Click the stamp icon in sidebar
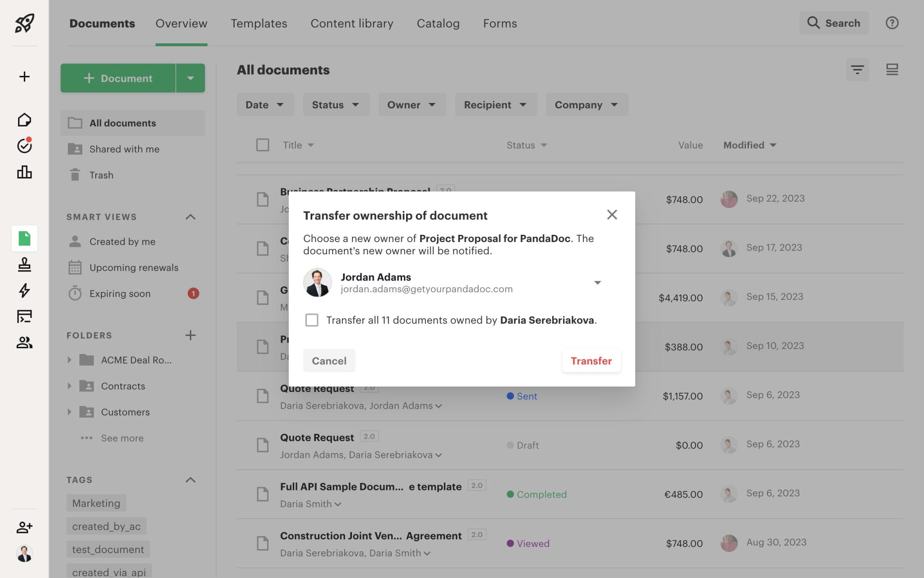The height and width of the screenshot is (578, 924). tap(24, 265)
